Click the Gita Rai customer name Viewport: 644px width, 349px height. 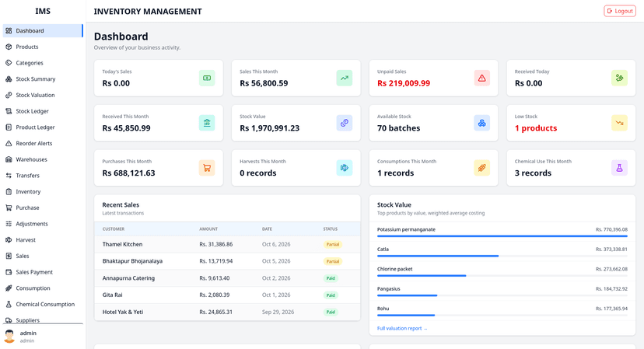tap(113, 295)
